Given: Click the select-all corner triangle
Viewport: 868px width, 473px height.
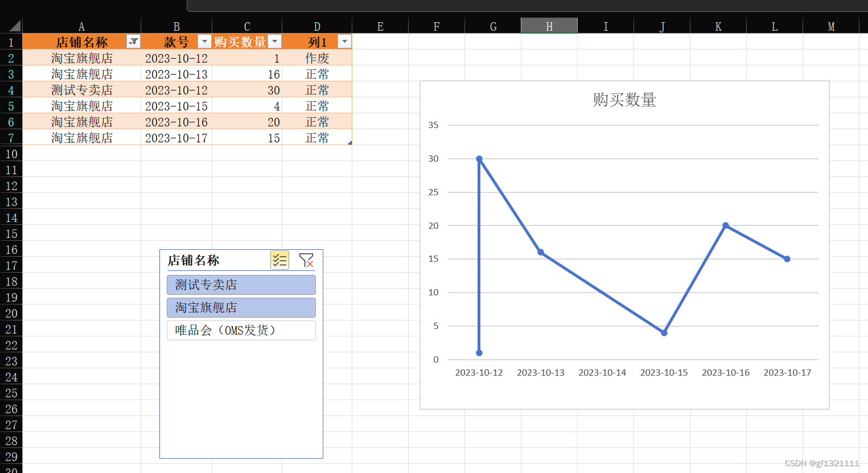Looking at the screenshot, I should tap(15, 26).
